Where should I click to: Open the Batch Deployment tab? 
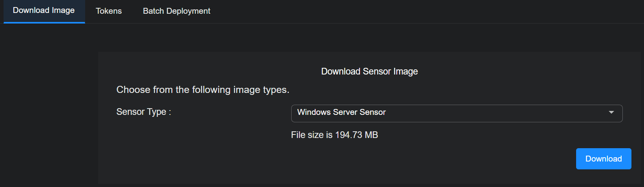tap(177, 11)
